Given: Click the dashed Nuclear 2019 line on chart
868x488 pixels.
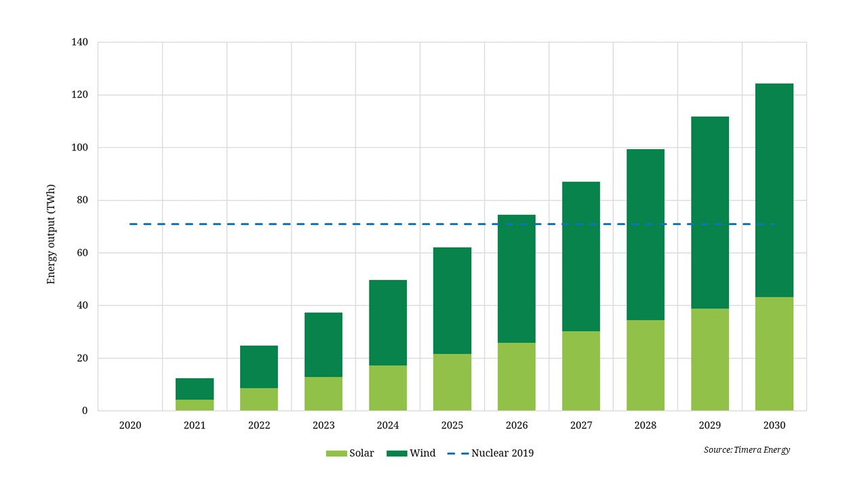Looking at the screenshot, I should [305, 223].
